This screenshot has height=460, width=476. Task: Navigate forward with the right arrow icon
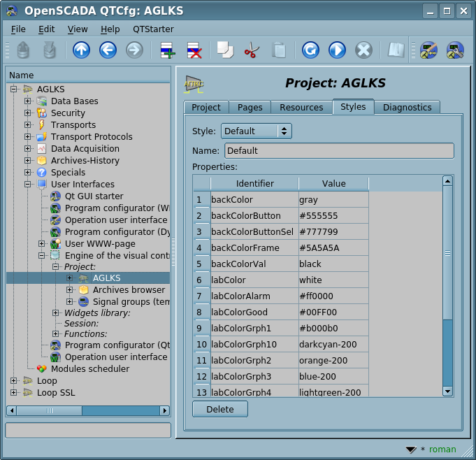pos(134,50)
